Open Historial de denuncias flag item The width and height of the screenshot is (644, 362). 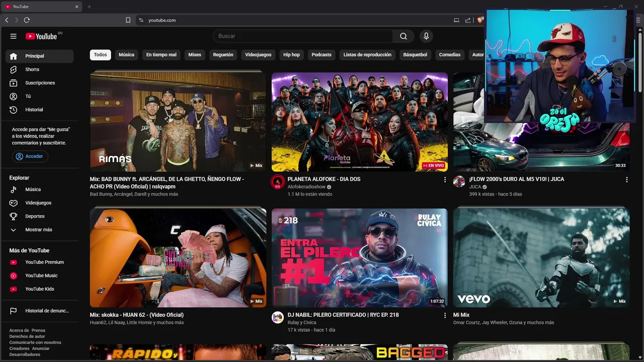pyautogui.click(x=40, y=311)
